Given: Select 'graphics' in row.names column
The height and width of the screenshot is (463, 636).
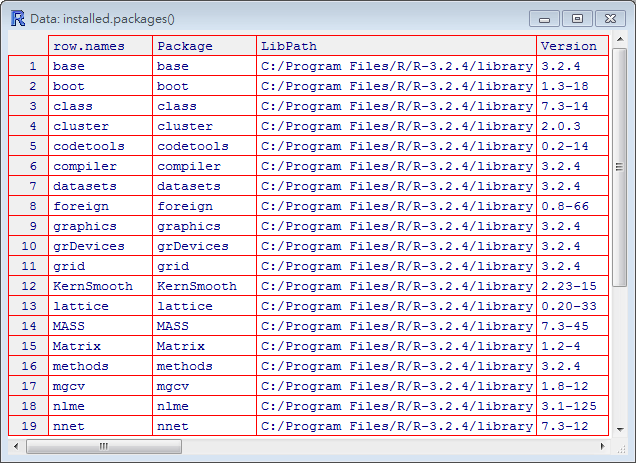Looking at the screenshot, I should 101,226.
